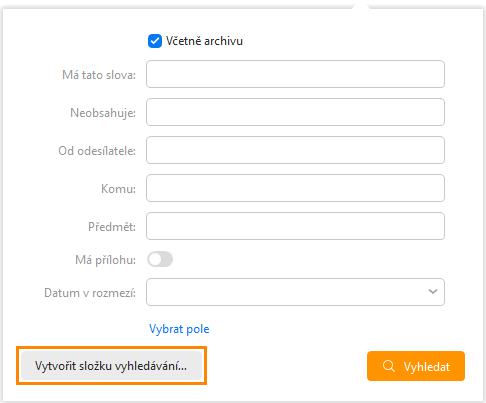Click the magnifier icon in Vyhledat button
This screenshot has width=486, height=403.
click(389, 366)
